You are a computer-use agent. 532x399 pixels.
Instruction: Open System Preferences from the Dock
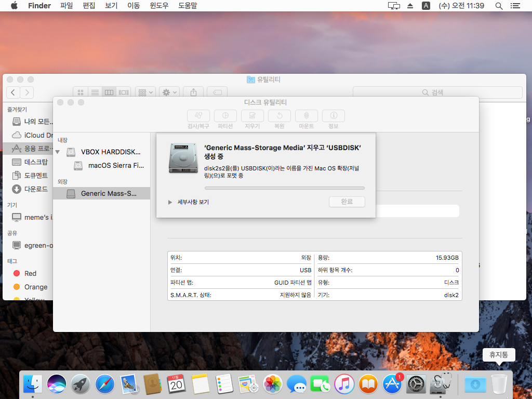pos(416,384)
